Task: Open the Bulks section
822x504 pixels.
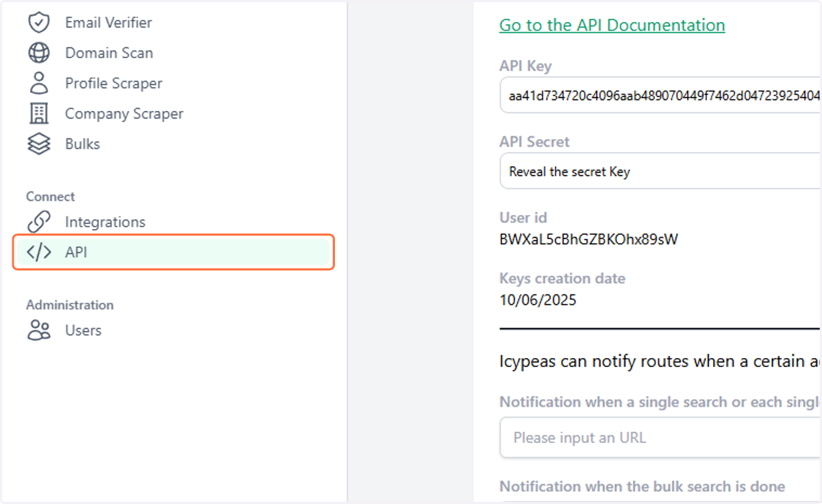Action: pyautogui.click(x=82, y=144)
